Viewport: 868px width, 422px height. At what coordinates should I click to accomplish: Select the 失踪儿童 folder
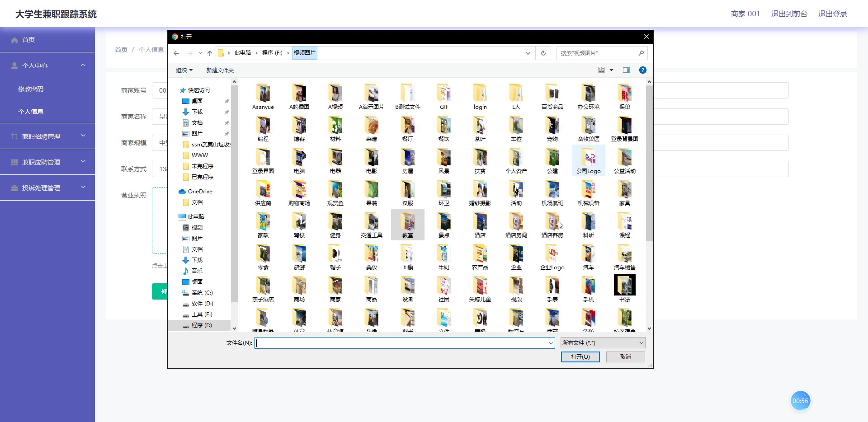480,289
